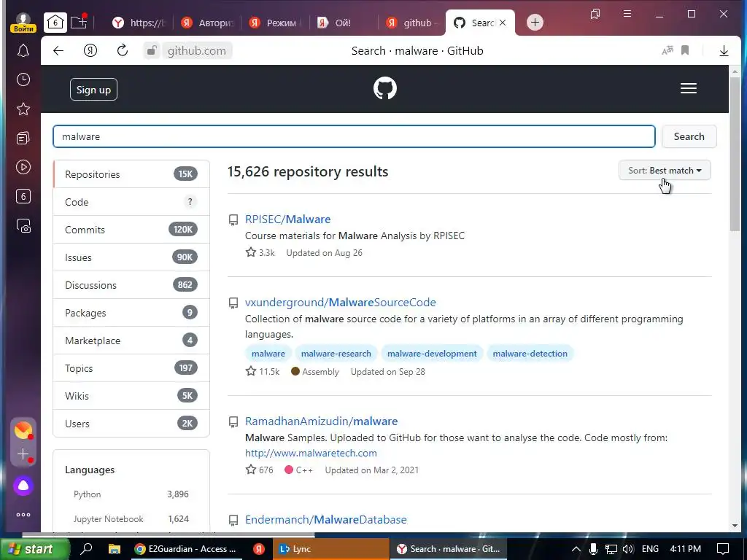Image resolution: width=747 pixels, height=560 pixels.
Task: Launch Alice assistant purple icon
Action: pos(23,486)
